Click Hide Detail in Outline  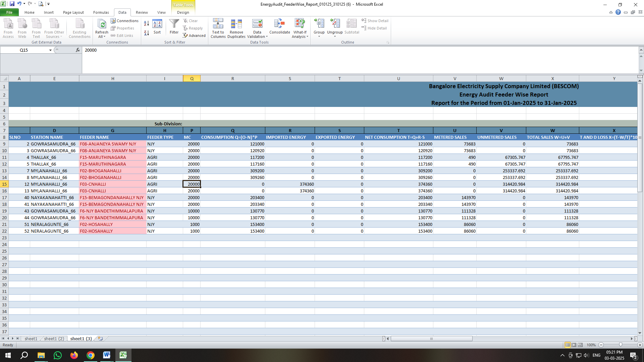coord(374,28)
